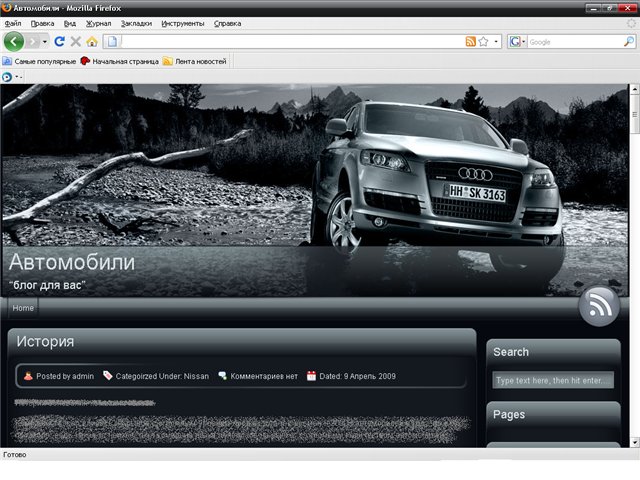Open Лента новостей bookmark
The height and width of the screenshot is (480, 640).
(195, 61)
